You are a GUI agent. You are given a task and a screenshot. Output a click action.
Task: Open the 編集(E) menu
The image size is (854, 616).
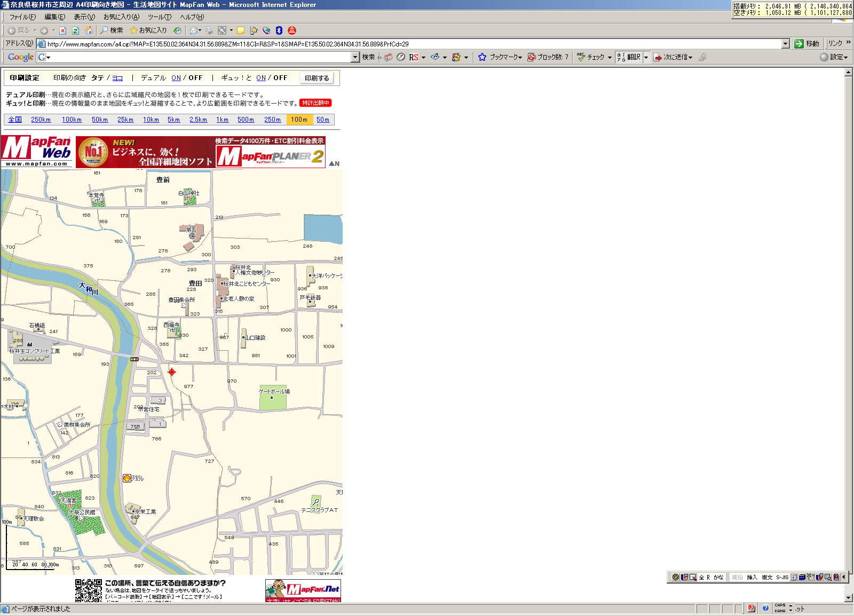tap(54, 17)
